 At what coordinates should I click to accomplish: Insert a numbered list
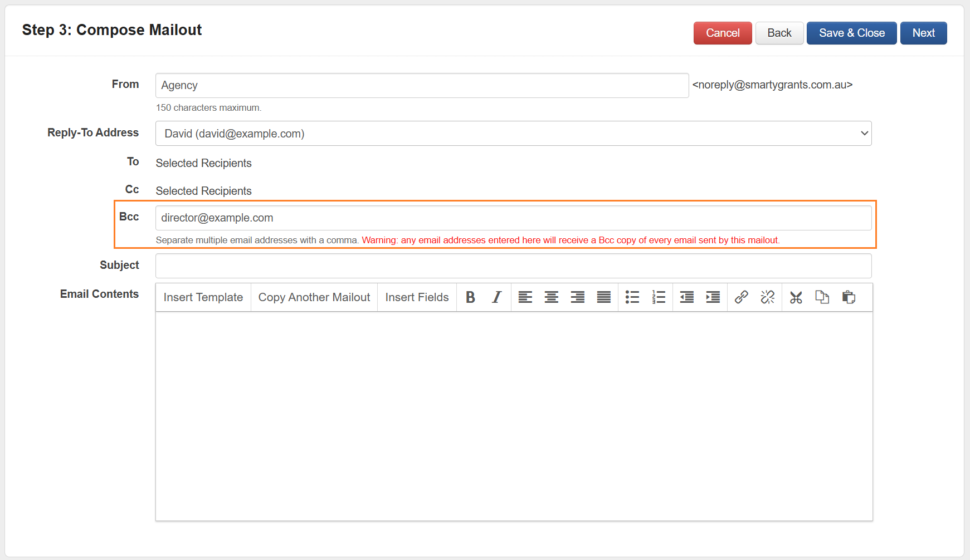point(659,297)
